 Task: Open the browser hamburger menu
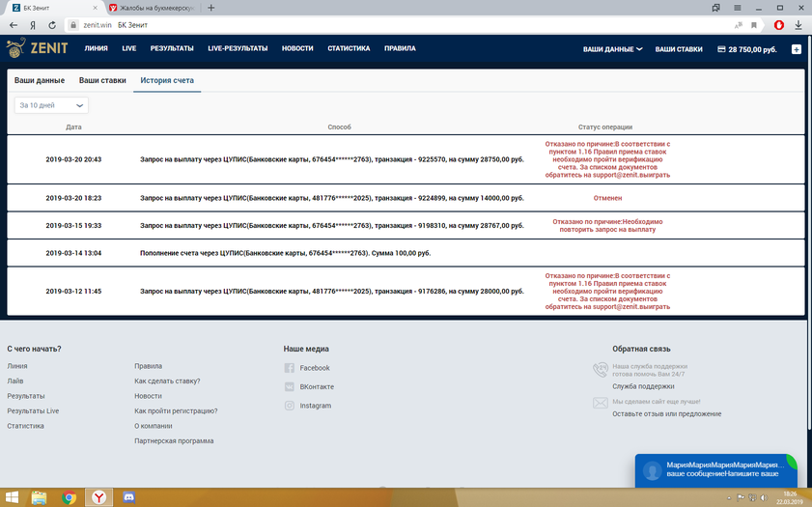pyautogui.click(x=737, y=8)
